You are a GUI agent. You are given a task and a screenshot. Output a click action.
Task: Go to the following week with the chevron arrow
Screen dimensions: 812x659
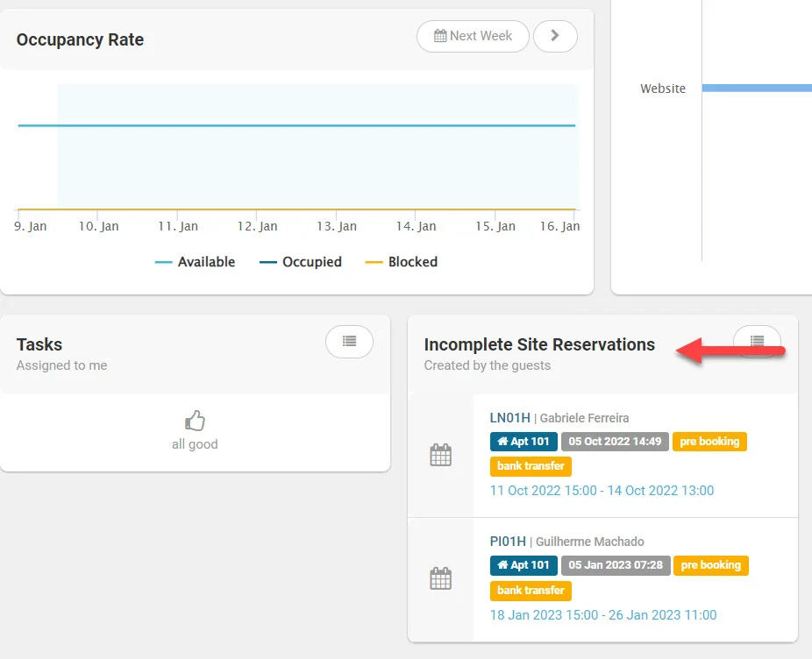click(555, 36)
